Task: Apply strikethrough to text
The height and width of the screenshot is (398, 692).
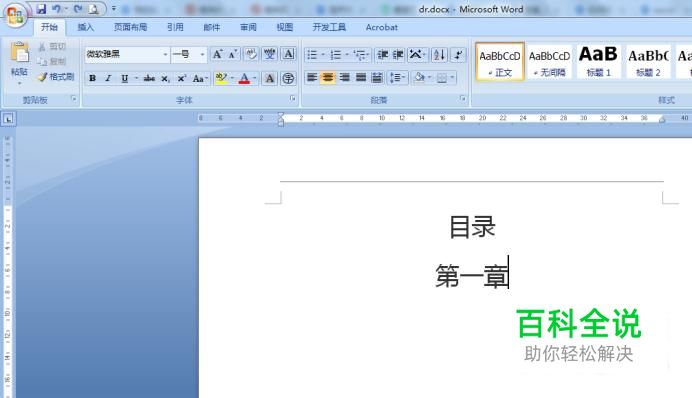Action: pyautogui.click(x=149, y=79)
